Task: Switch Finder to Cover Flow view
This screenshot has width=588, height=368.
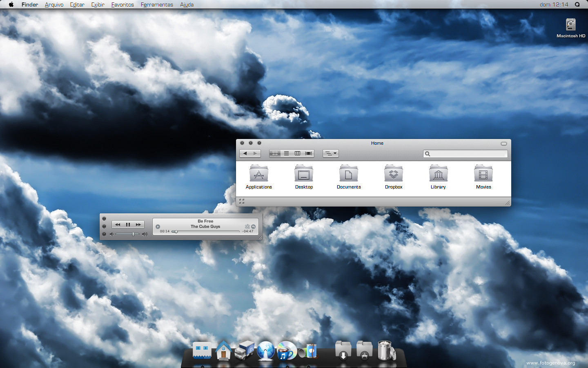Action: click(x=309, y=153)
